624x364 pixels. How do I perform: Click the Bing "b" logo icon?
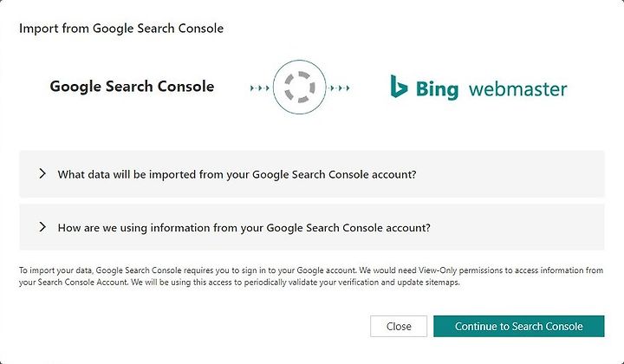pyautogui.click(x=399, y=87)
